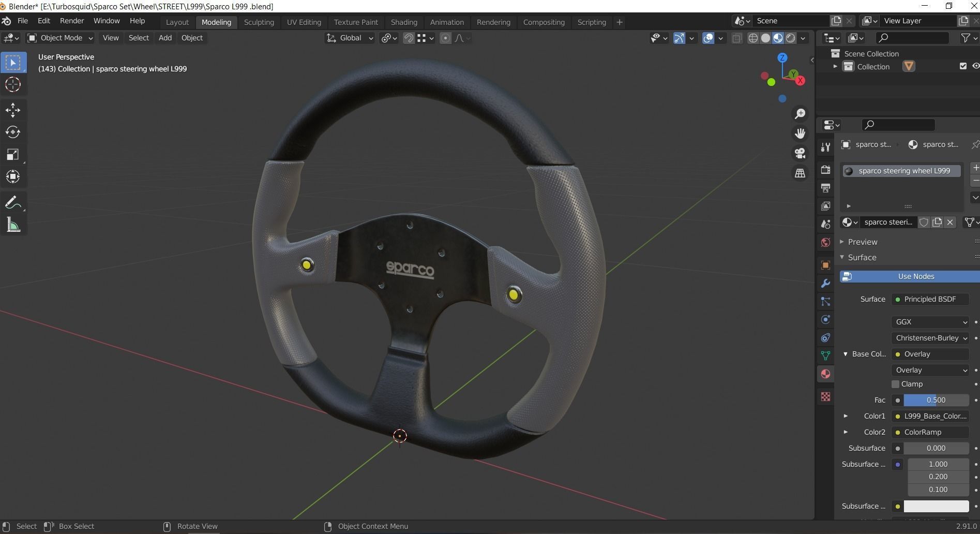980x534 pixels.
Task: Switch to solid shading
Action: [765, 38]
